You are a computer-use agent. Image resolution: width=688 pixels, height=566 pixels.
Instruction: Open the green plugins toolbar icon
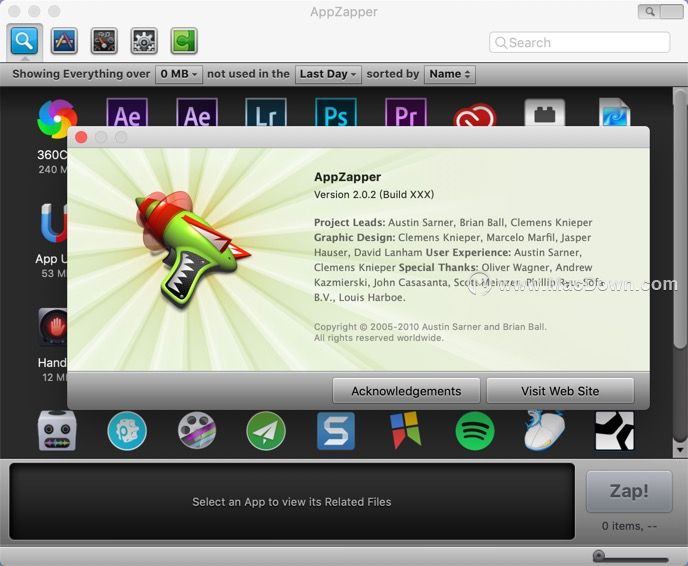[184, 41]
